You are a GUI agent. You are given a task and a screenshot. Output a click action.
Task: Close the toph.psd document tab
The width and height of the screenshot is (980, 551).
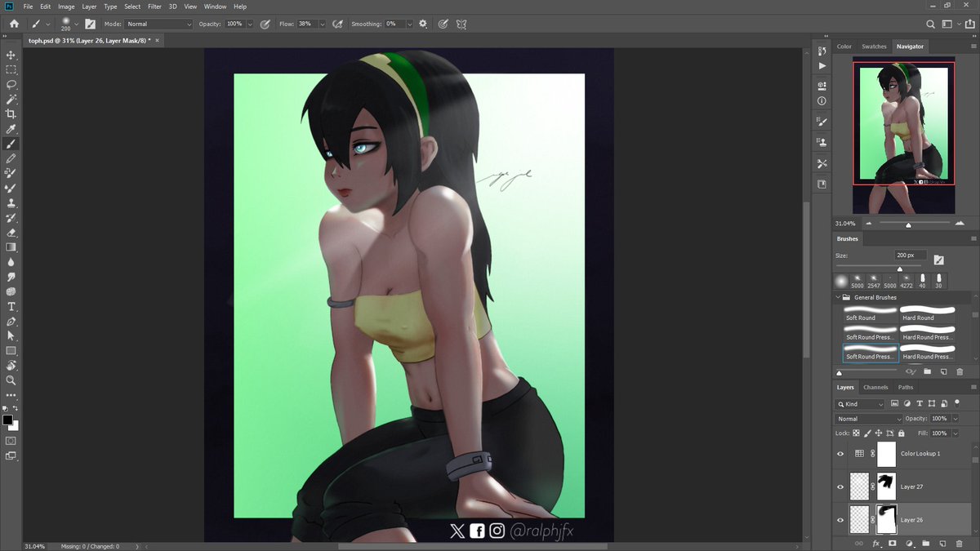158,39
